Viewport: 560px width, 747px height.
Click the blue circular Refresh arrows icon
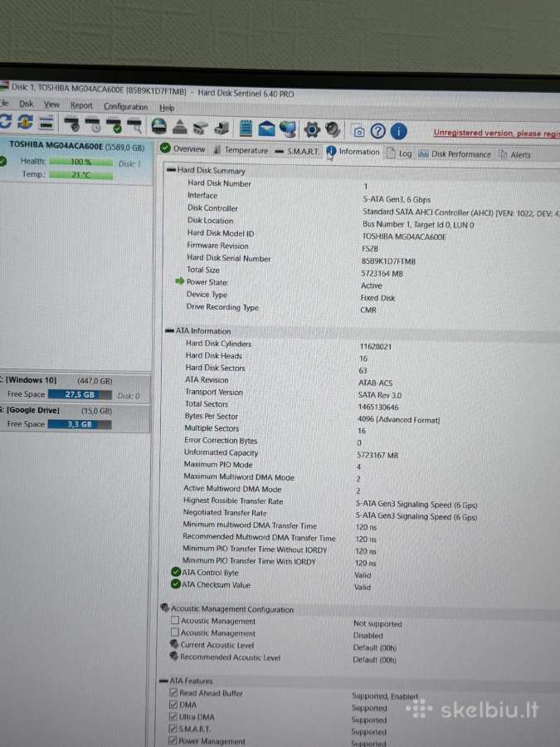(5, 120)
